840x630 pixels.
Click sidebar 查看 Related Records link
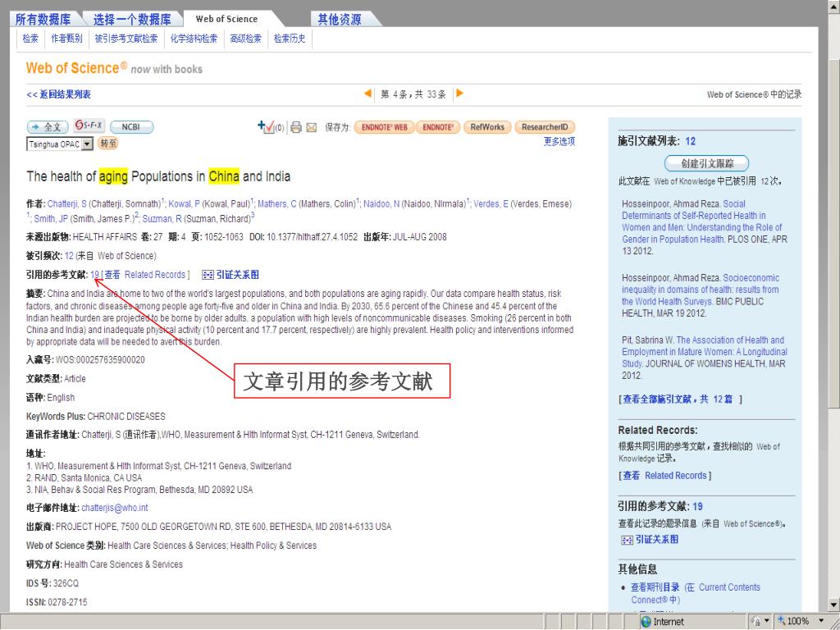tap(664, 476)
